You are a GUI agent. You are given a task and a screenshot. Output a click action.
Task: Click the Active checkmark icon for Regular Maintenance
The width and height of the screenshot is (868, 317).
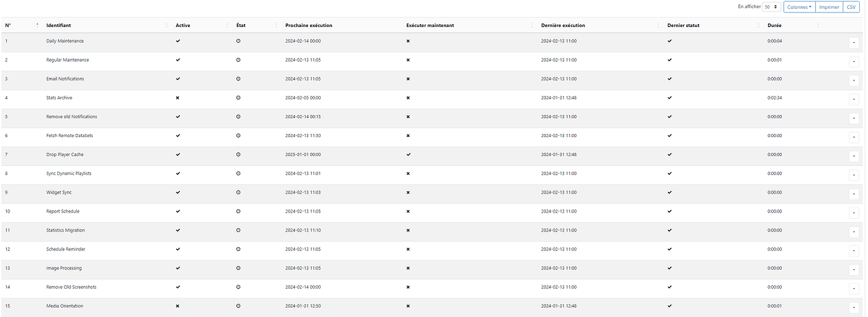point(178,60)
